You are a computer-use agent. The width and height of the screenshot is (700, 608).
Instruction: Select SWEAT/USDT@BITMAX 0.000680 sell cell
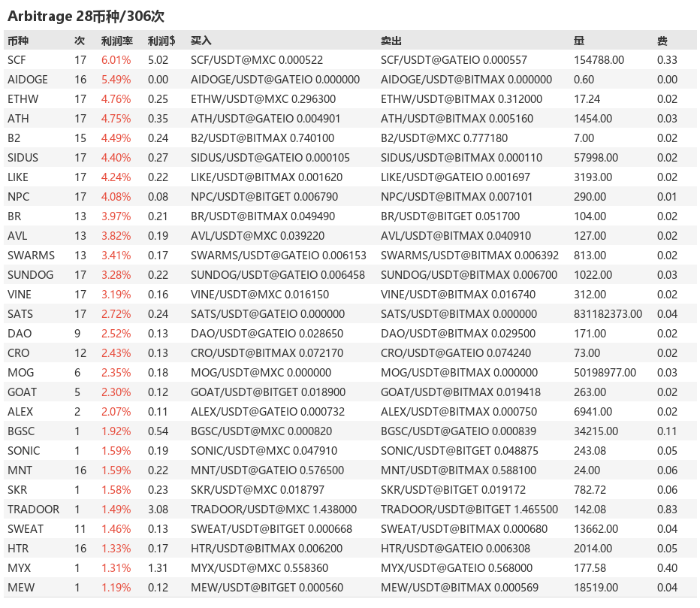[x=464, y=529]
